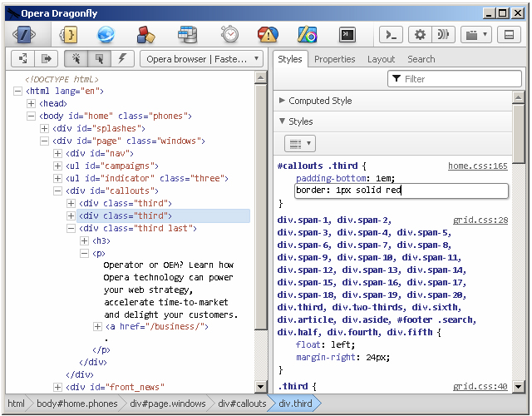Maximize the Opera Dragonfly window

pos(503,13)
